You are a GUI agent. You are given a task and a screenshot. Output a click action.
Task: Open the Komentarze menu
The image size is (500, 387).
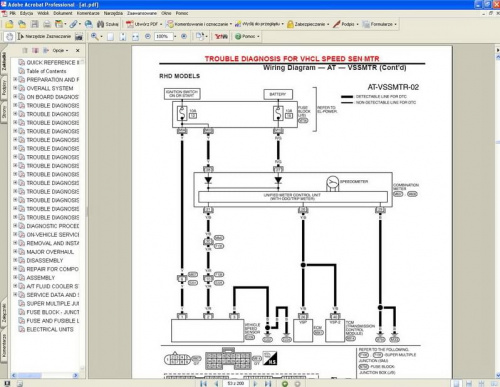tap(88, 13)
